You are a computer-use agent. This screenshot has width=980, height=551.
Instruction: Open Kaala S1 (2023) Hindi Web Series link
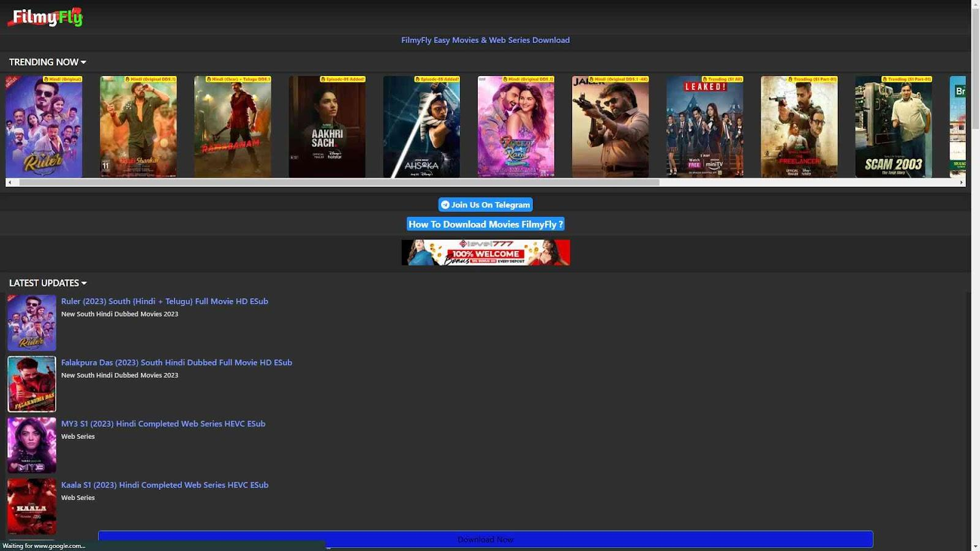coord(165,485)
